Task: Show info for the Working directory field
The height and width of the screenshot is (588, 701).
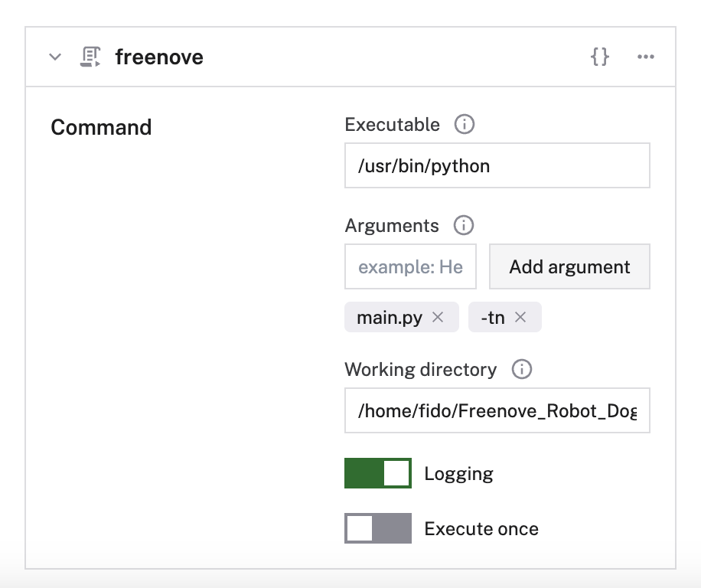Action: [521, 370]
